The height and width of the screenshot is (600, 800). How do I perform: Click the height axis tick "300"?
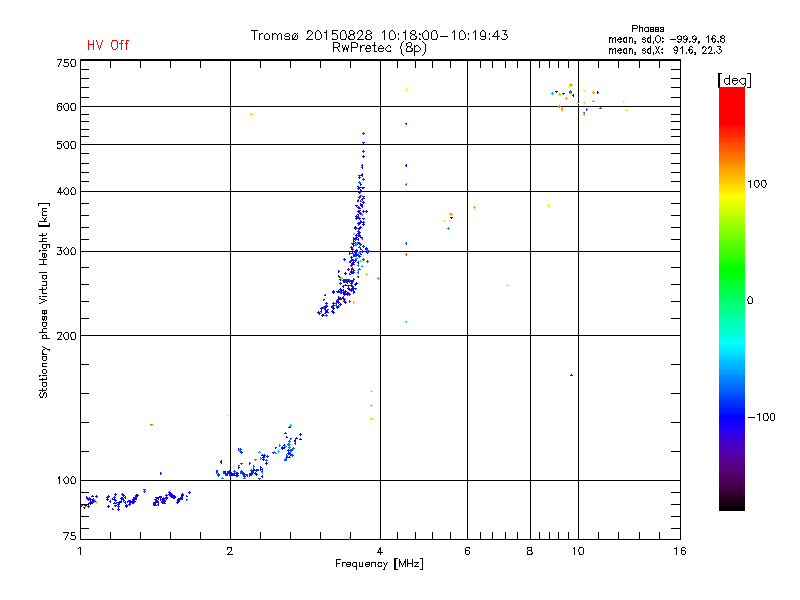[66, 251]
